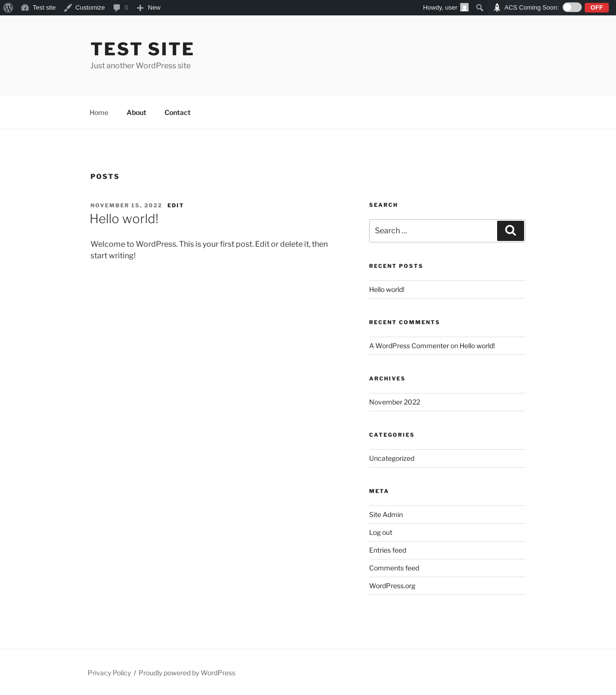
Task: Click the user avatar icon
Action: pos(464,8)
